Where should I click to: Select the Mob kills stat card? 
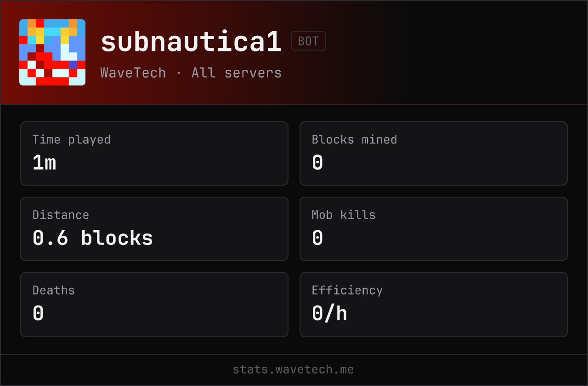click(x=434, y=229)
